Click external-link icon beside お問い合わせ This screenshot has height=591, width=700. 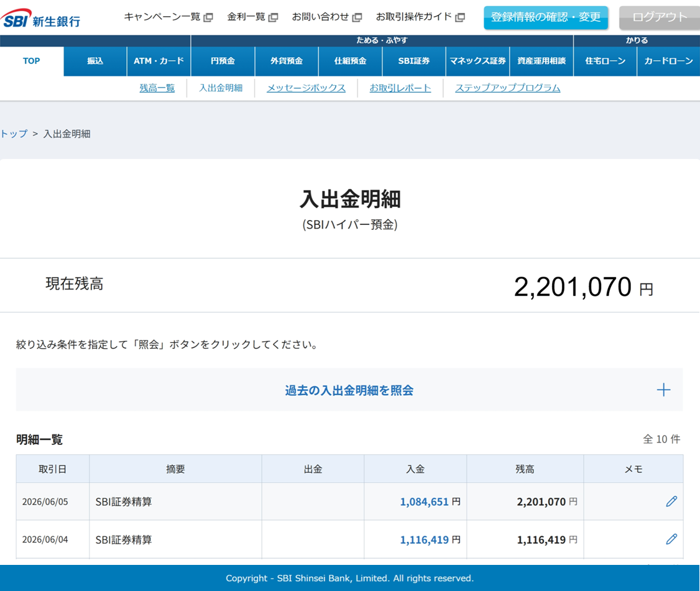[357, 17]
